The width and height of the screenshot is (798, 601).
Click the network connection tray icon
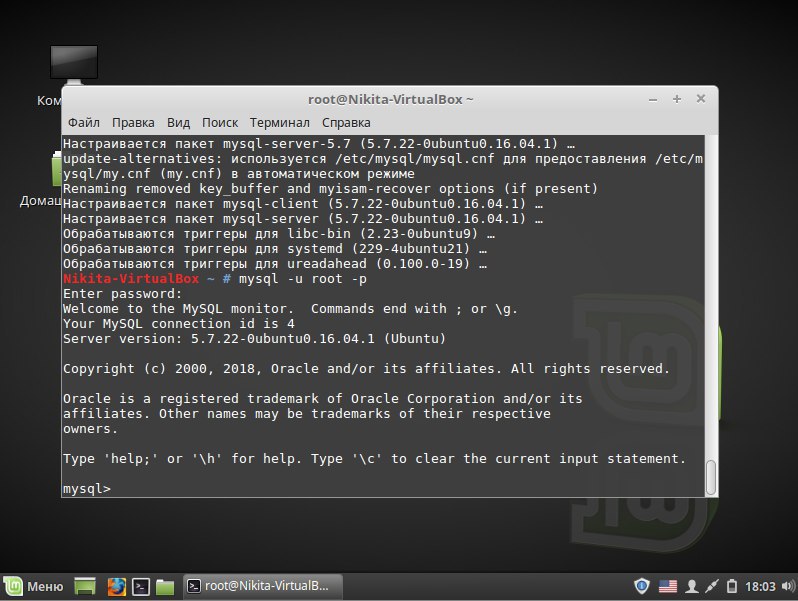click(711, 587)
